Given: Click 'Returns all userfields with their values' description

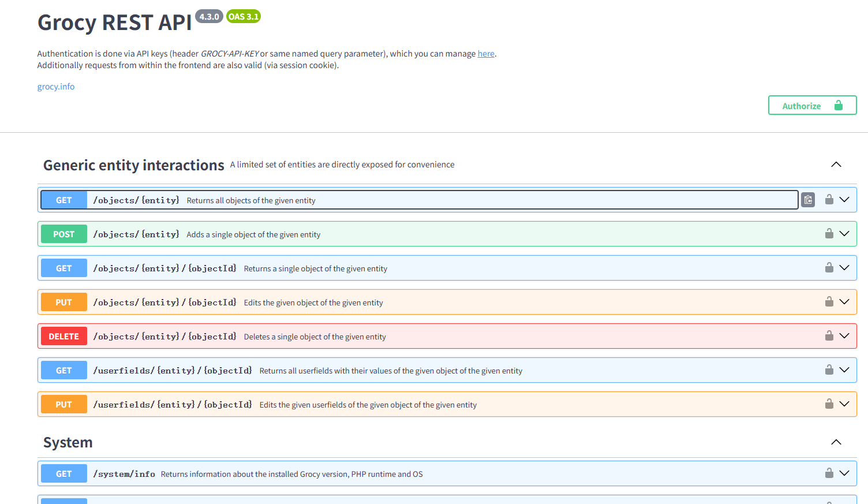Looking at the screenshot, I should click(x=391, y=371).
